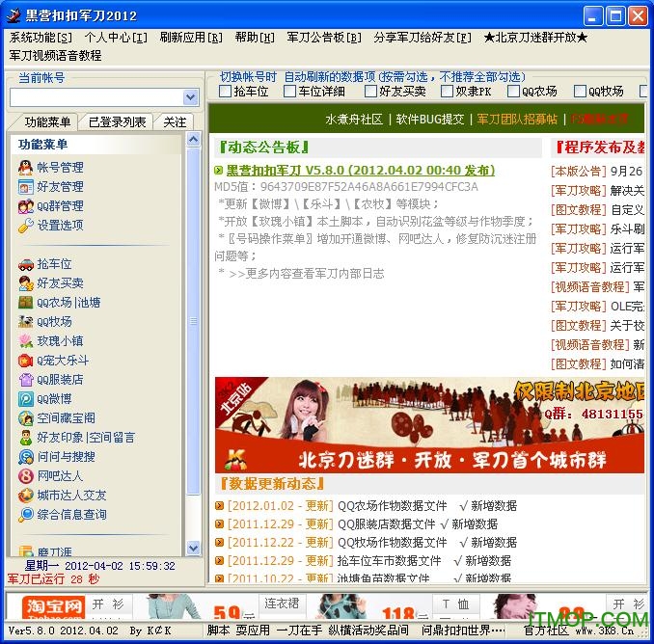
Task: Click the 综合信息查询 magnifier icon
Action: (x=26, y=514)
